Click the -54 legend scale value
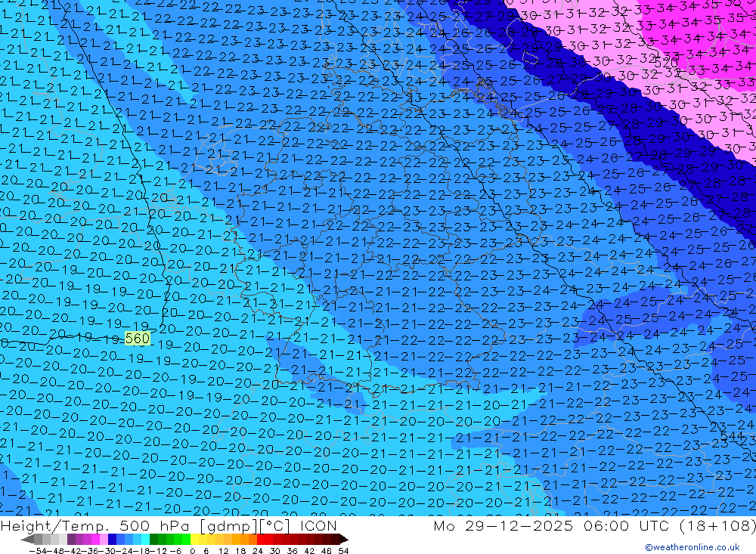The width and height of the screenshot is (756, 554). 36,550
